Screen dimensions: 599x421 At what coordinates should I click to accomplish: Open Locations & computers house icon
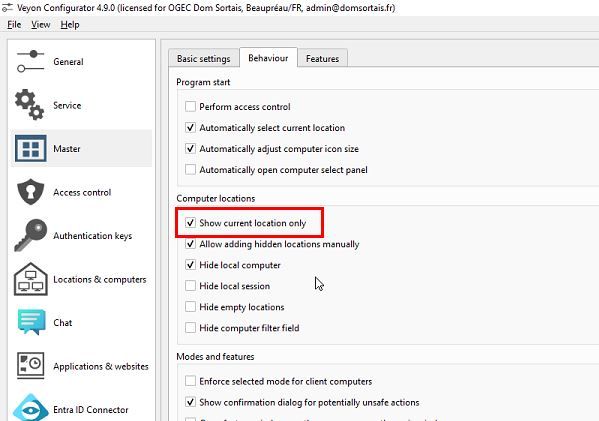(31, 279)
